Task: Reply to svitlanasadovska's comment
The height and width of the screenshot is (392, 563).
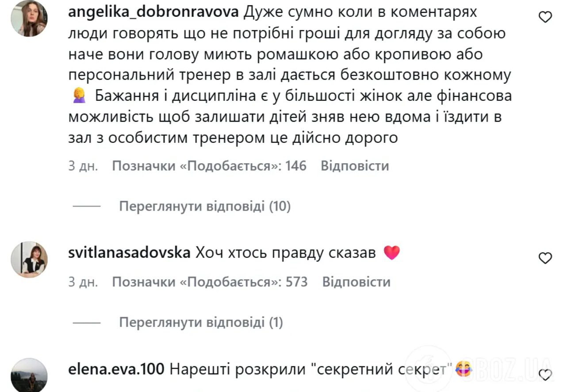Action: click(x=356, y=282)
